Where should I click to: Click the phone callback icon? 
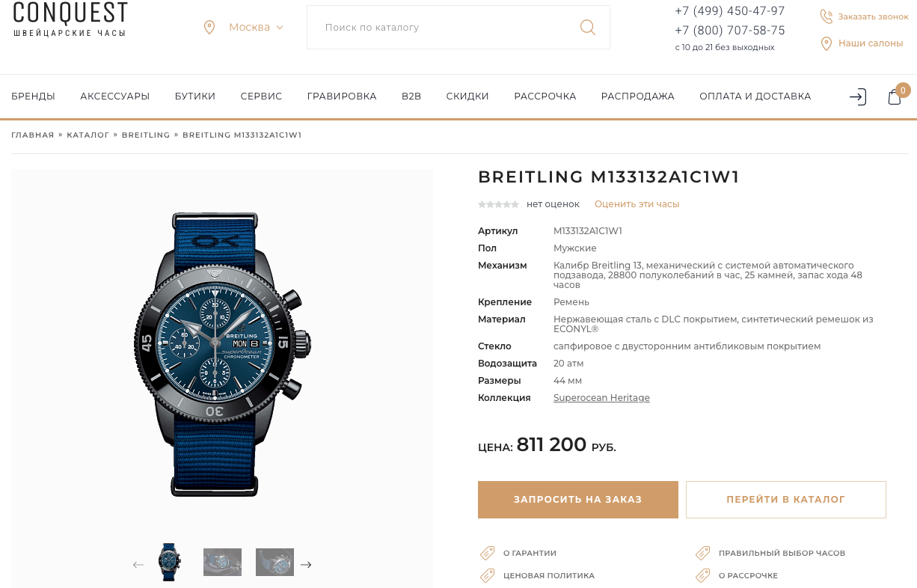tap(826, 16)
